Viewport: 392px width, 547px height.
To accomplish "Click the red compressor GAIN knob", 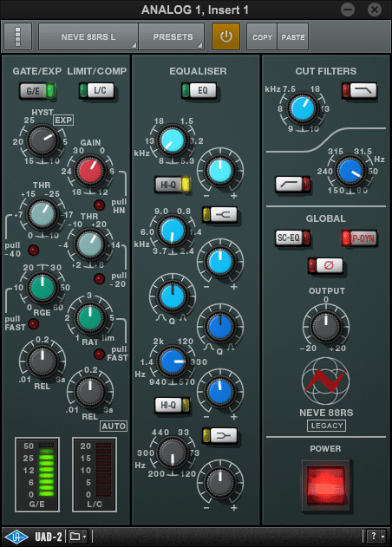I will click(90, 171).
